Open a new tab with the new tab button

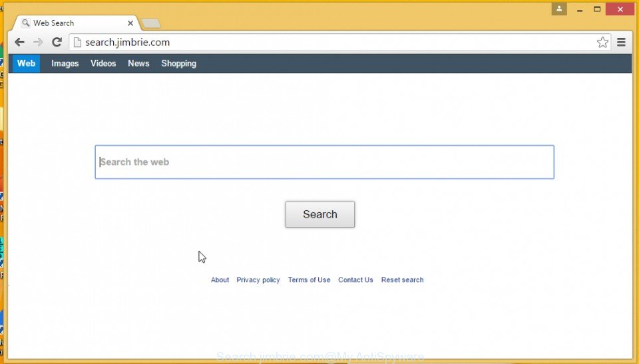click(x=151, y=24)
